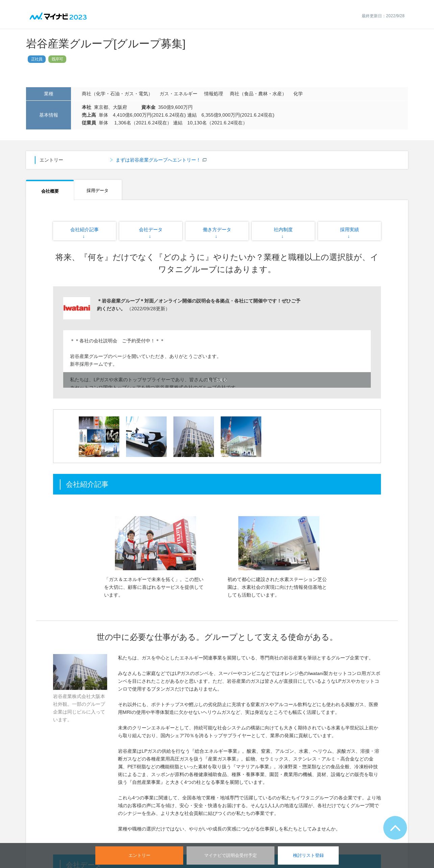
Task: Open the Mynavi 2023 logo homepage
Action: click(x=58, y=17)
